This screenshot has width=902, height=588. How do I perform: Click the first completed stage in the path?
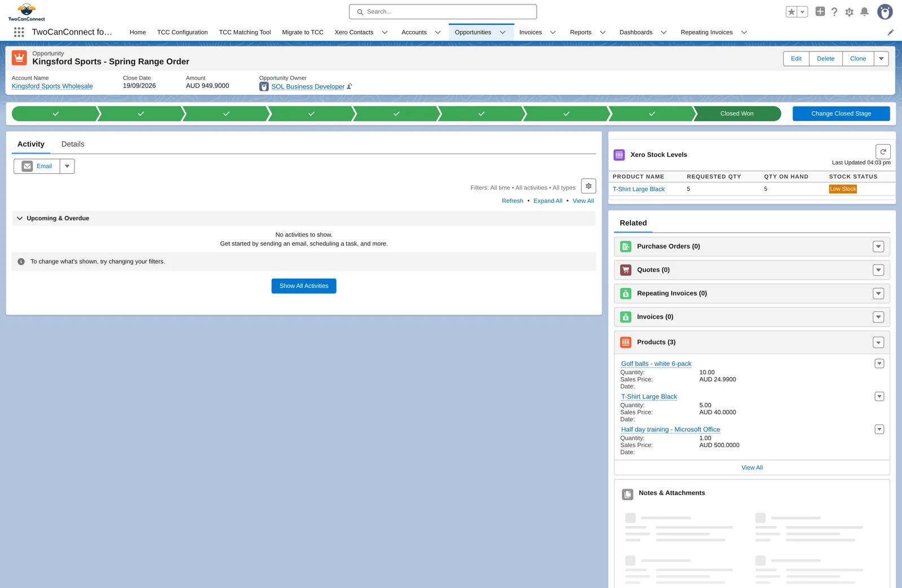(55, 113)
